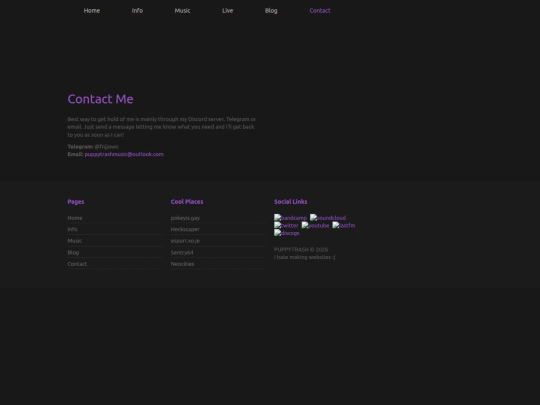This screenshot has width=540, height=405.
Task: Open Contact link under footer Pages
Action: coord(77,264)
